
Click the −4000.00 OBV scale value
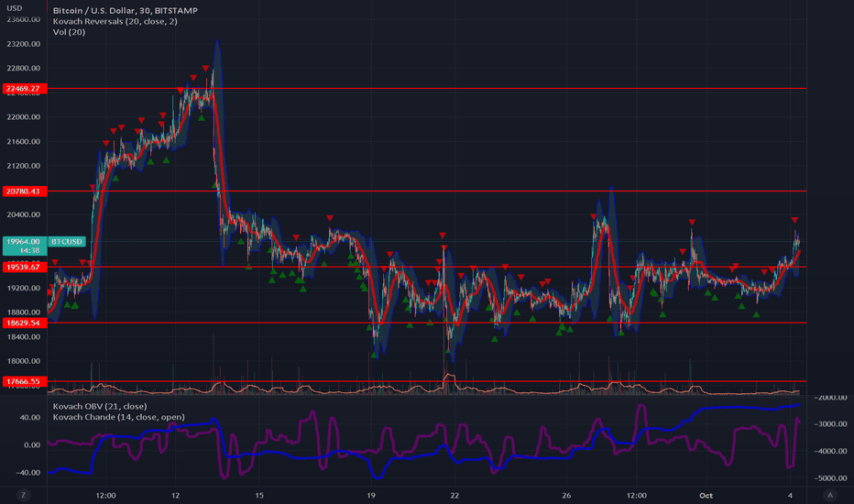830,451
